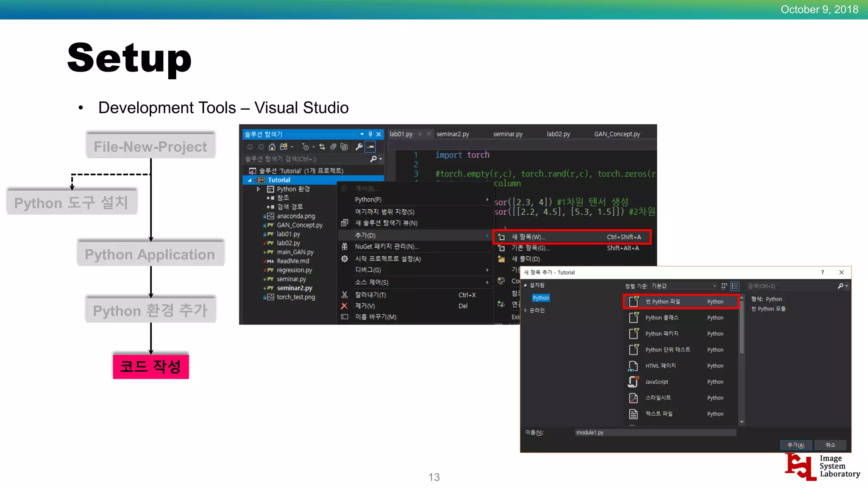Viewport: 868px width, 488px height.
Task: Choose 시작 프로젝트로 설정(A)
Action: (x=415, y=259)
